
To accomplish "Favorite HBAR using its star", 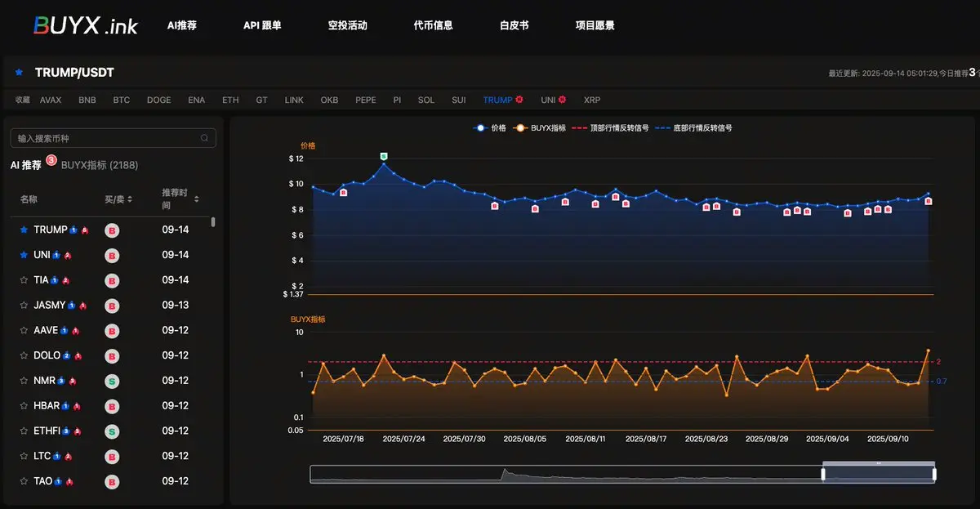I will 24,406.
